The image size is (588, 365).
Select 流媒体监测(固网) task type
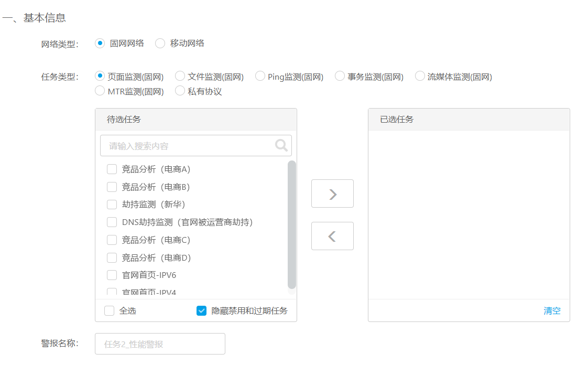[420, 77]
